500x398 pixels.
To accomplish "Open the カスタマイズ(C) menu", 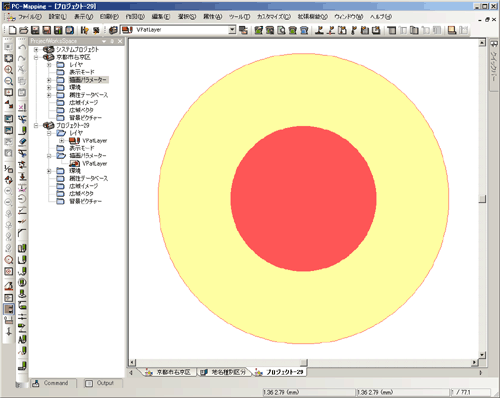I will click(x=274, y=17).
